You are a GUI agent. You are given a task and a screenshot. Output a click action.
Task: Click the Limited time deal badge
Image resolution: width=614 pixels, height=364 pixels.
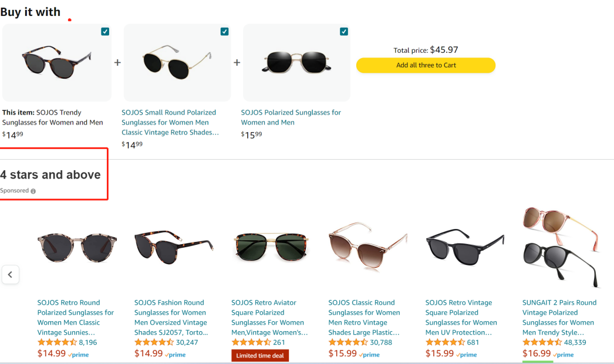coord(260,356)
